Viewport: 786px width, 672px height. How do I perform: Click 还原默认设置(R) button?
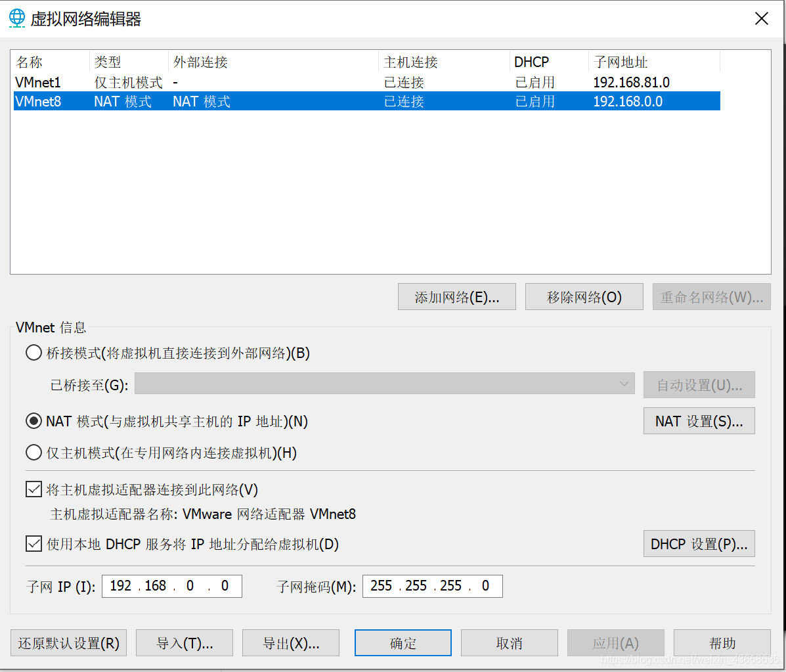pyautogui.click(x=68, y=643)
